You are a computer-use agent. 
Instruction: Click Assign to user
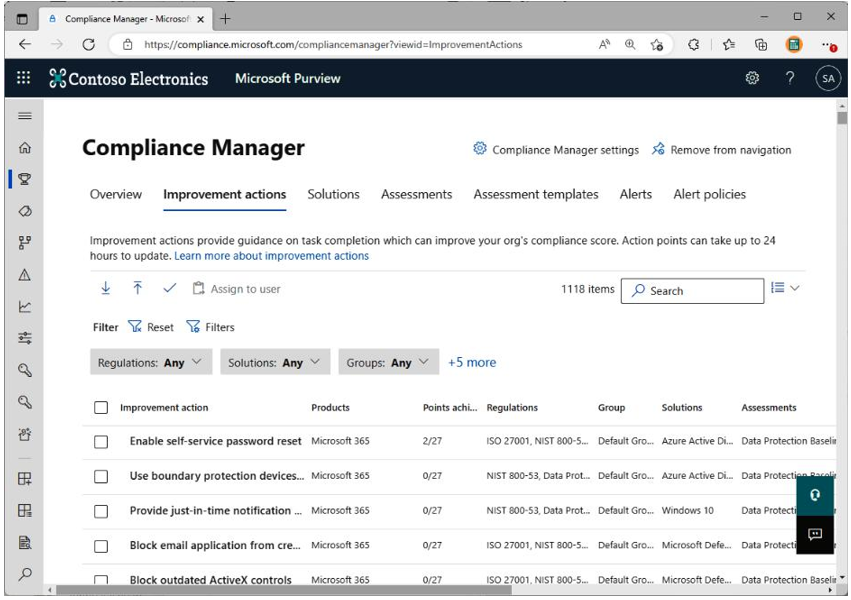pyautogui.click(x=236, y=289)
